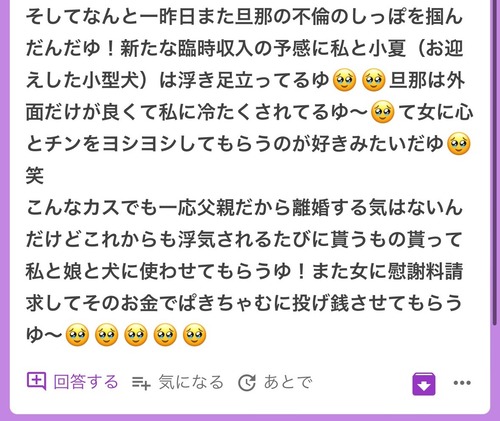500x421 pixels.
Task: Click the emoji after 好きみたいだゆ
Action: coord(459,144)
